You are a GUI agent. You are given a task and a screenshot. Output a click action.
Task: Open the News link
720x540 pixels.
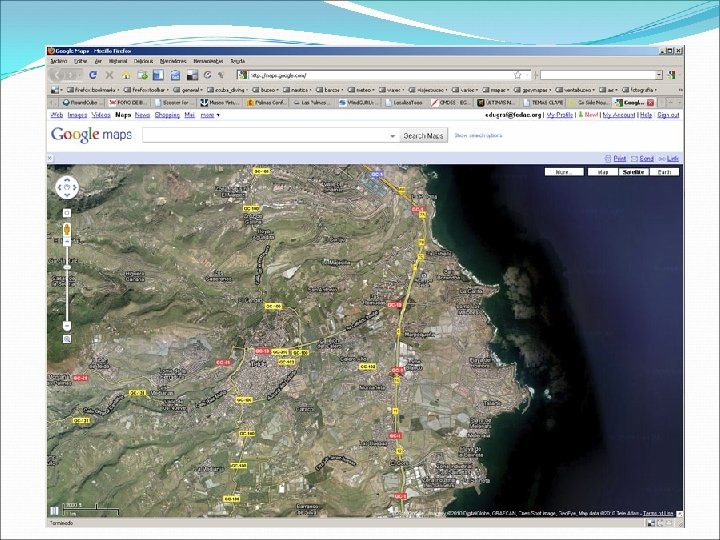142,115
